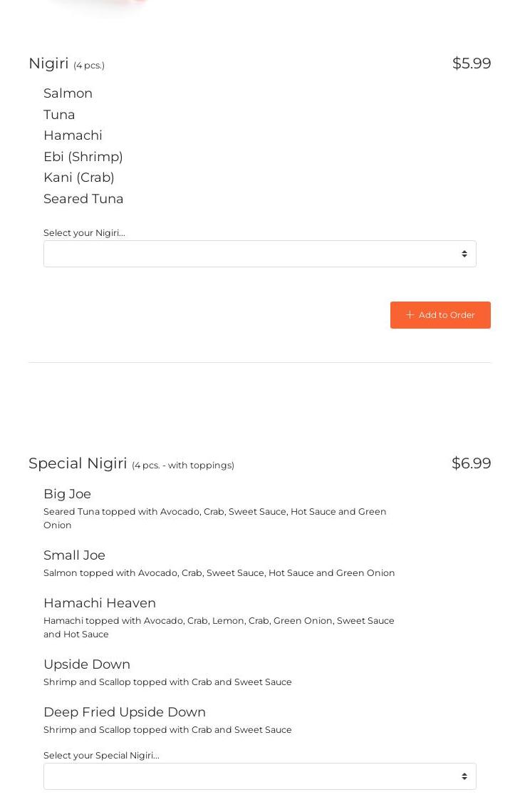Click the Hamachi Heaven item title
The image size is (520, 812).
99,603
